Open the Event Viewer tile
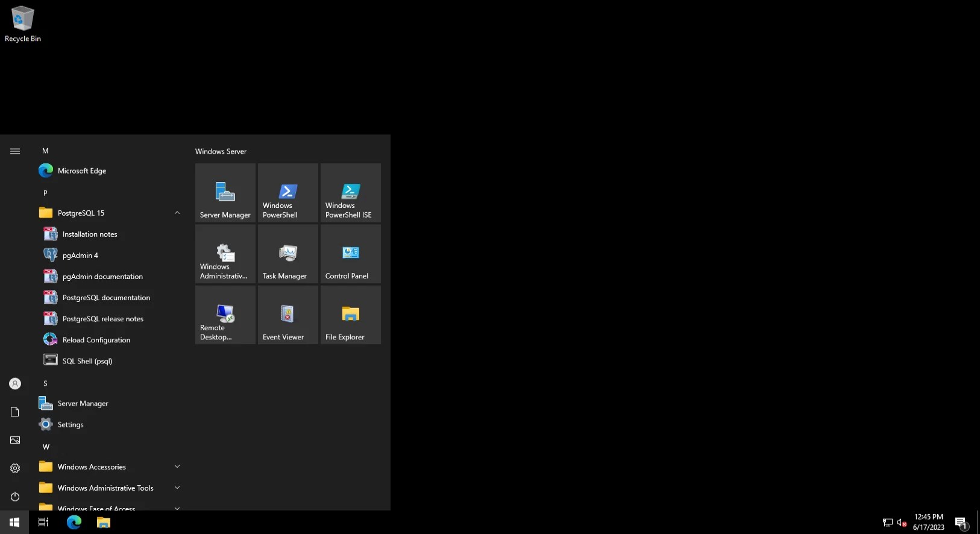 coord(288,315)
